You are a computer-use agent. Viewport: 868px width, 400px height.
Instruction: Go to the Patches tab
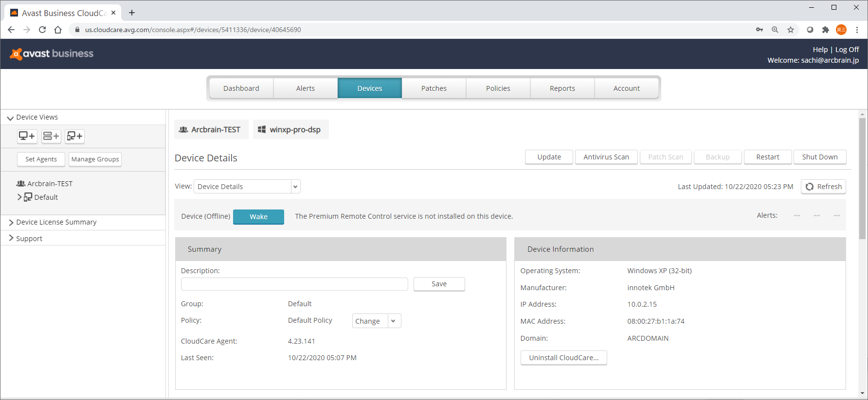click(434, 88)
